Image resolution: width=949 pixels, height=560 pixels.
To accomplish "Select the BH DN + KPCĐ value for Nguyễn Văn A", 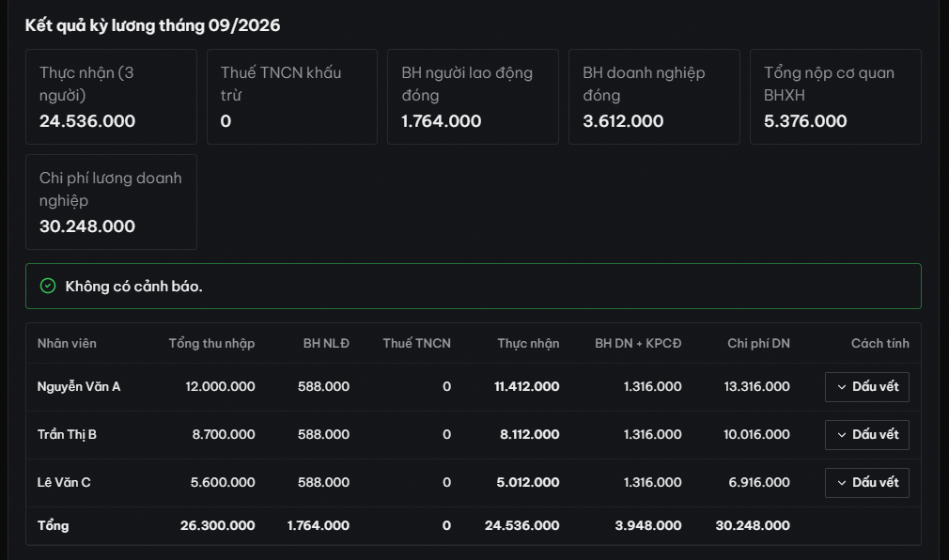I will [652, 386].
